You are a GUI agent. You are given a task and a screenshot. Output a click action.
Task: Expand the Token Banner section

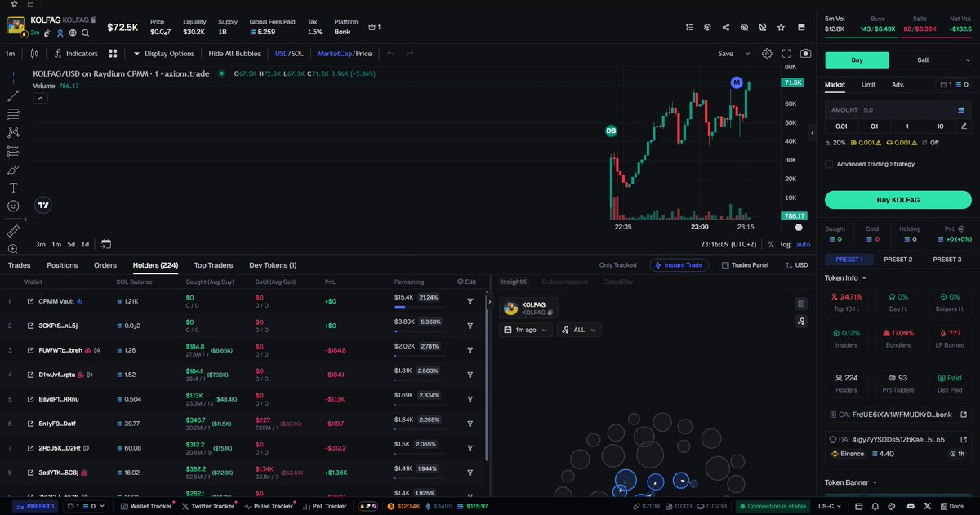coord(851,482)
